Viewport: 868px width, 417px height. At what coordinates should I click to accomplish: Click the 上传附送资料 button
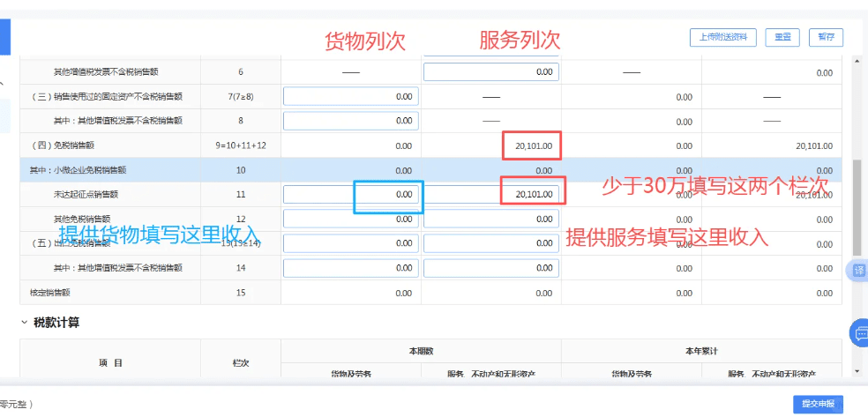tap(723, 37)
